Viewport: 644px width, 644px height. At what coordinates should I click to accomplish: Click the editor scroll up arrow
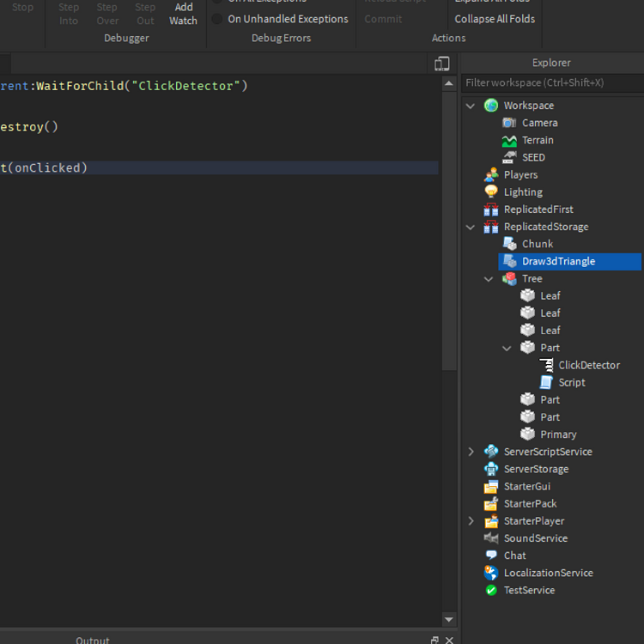(x=449, y=83)
